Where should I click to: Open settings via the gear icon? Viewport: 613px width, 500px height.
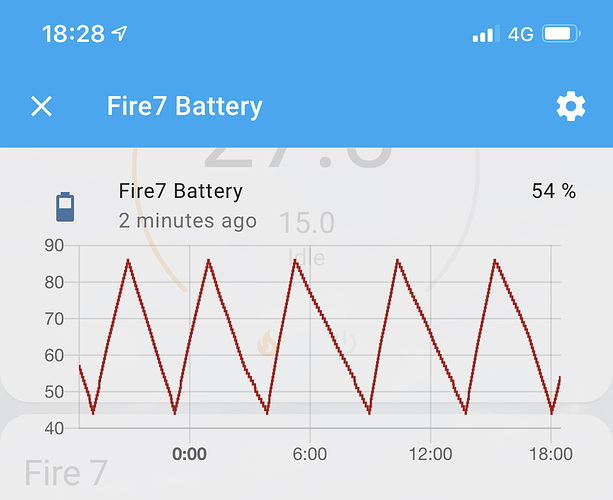[x=571, y=106]
